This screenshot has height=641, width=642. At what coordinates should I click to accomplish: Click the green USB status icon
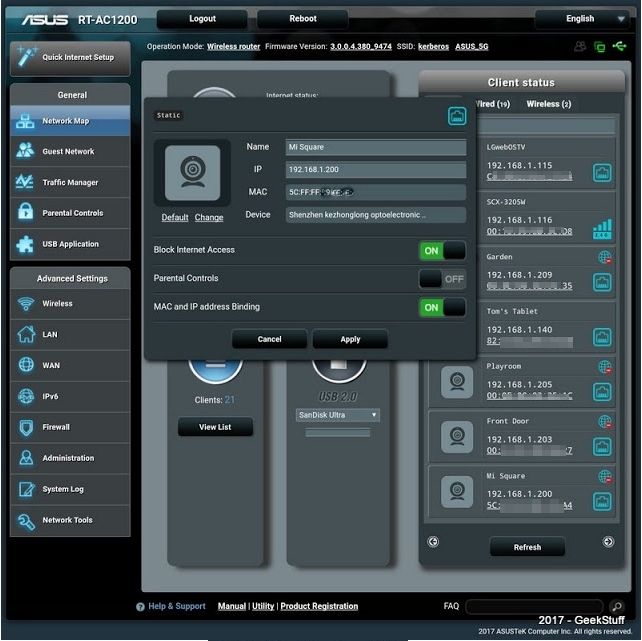coord(619,46)
